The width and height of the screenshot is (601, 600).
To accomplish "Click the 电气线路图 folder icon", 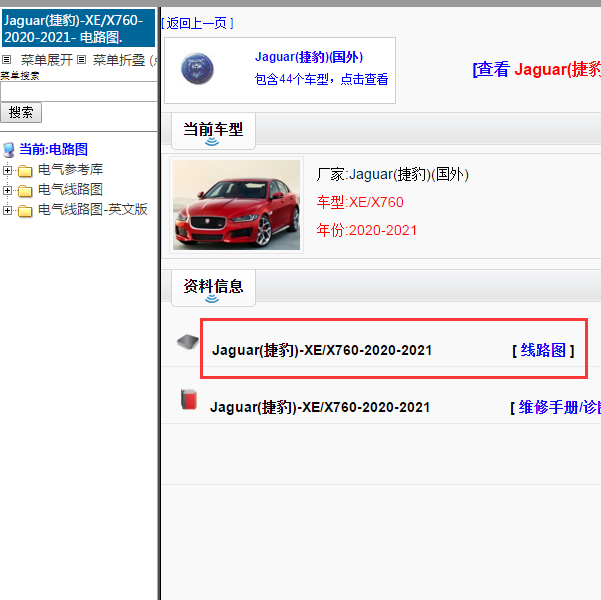I will coord(25,191).
